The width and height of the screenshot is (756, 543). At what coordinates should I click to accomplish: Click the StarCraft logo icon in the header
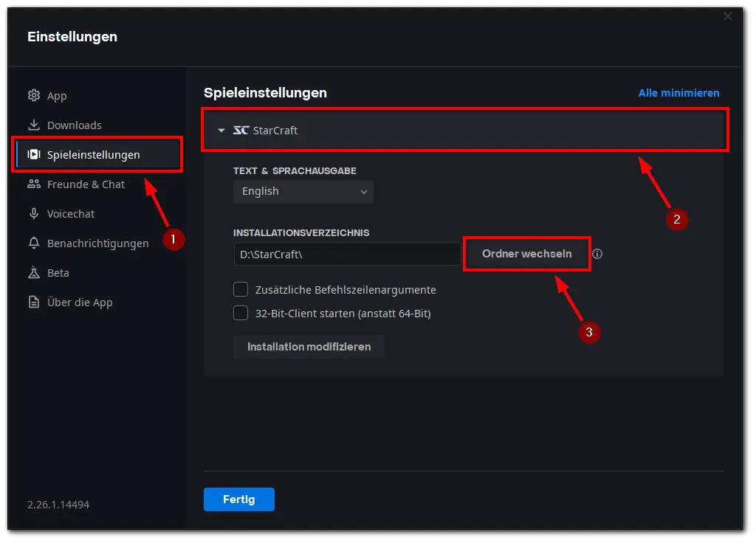click(241, 130)
